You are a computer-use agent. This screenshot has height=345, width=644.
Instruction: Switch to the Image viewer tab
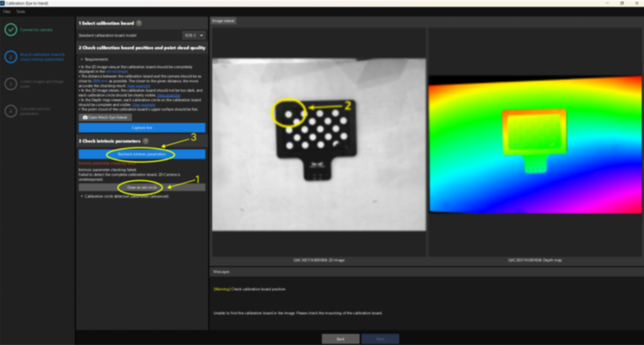pos(223,21)
